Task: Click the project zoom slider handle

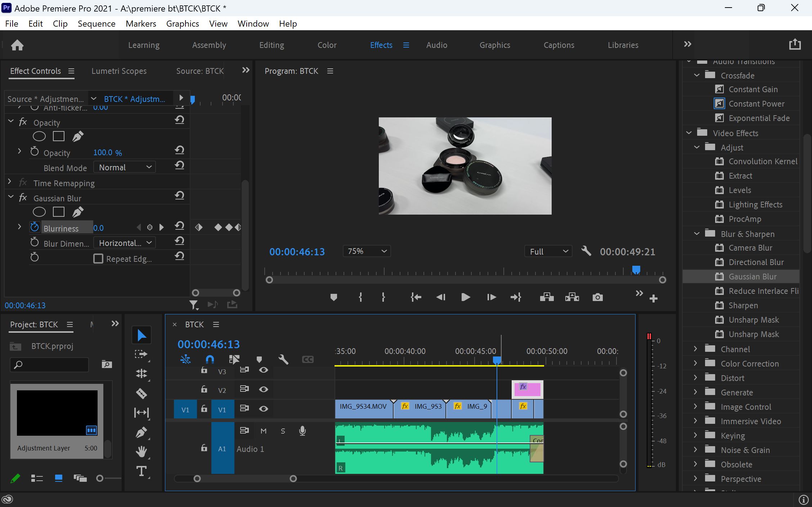Action: pos(100,478)
